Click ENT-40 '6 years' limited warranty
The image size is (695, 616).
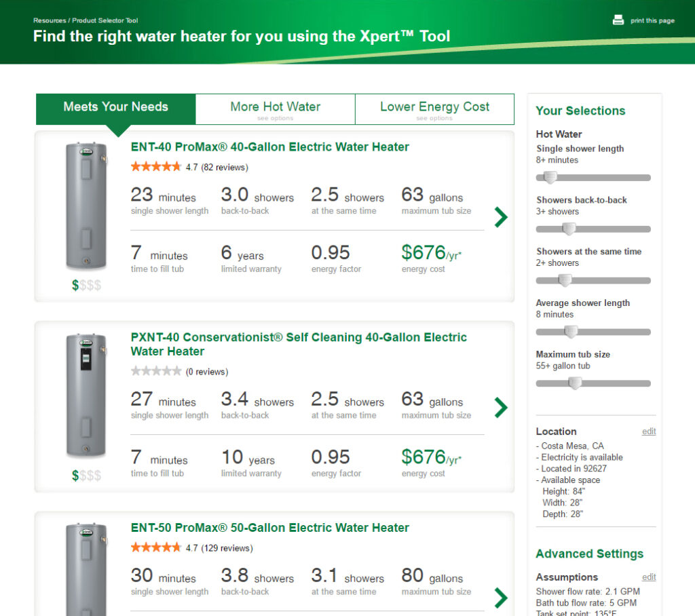242,253
